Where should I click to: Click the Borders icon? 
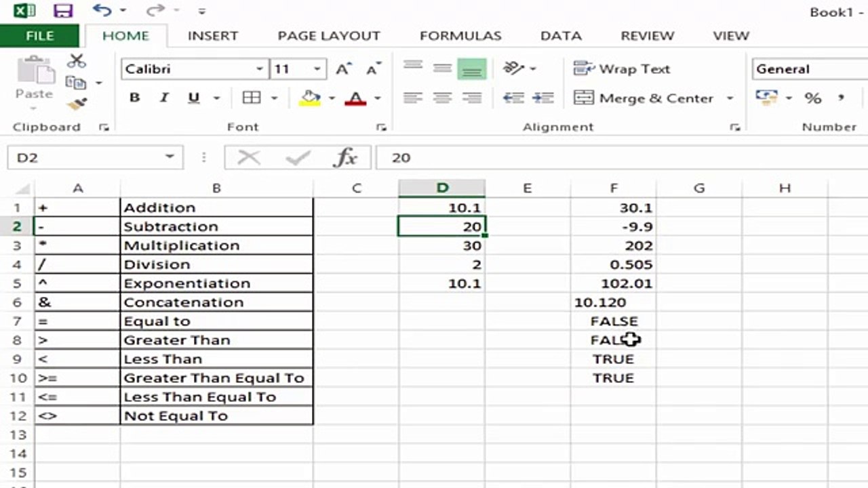[252, 98]
